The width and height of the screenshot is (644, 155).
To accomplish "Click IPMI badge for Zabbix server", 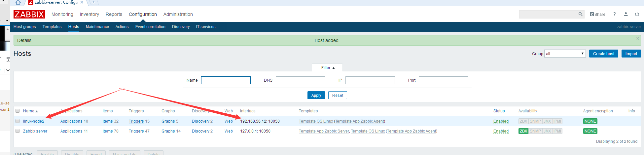I will [x=557, y=131].
